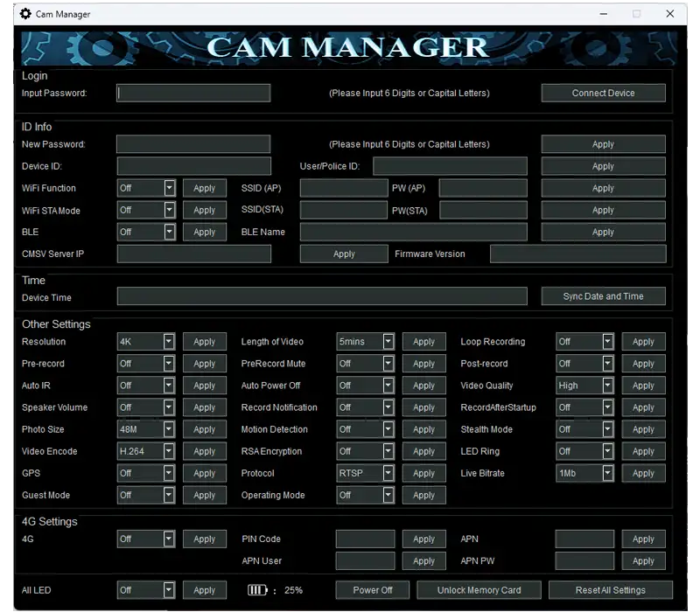This screenshot has width=700, height=612.
Task: Apply the LED Ring setting
Action: click(x=643, y=451)
